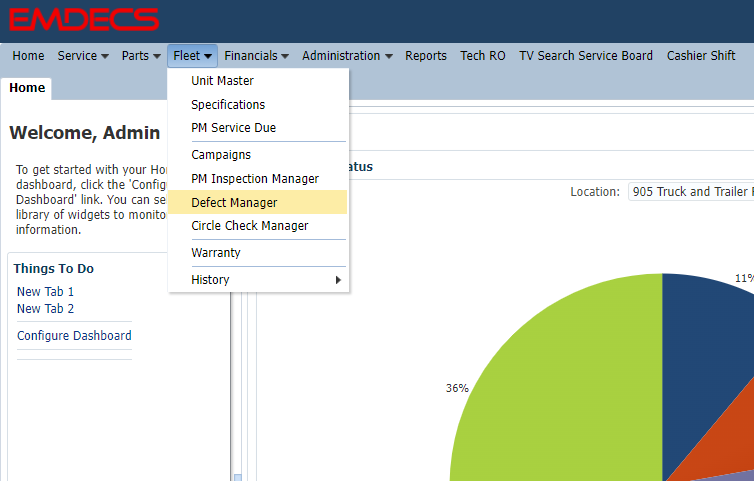The width and height of the screenshot is (754, 481).
Task: Choose PM Service Due option
Action: (x=233, y=128)
